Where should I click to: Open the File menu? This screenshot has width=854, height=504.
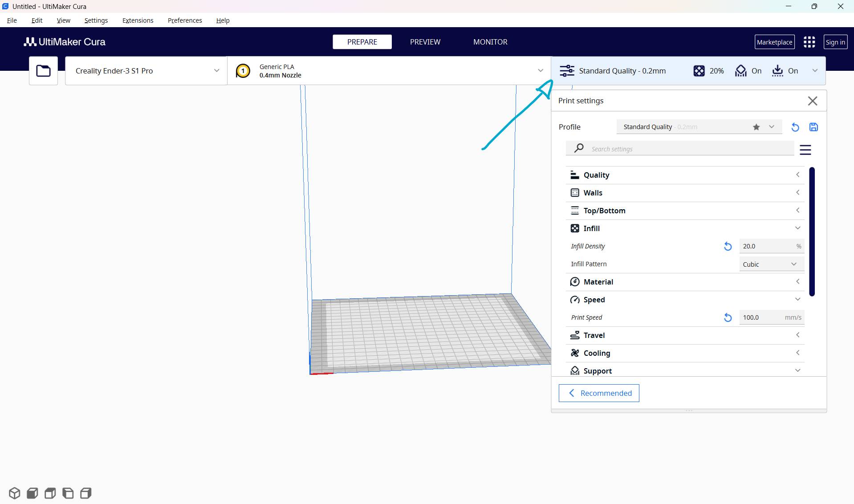(12, 20)
